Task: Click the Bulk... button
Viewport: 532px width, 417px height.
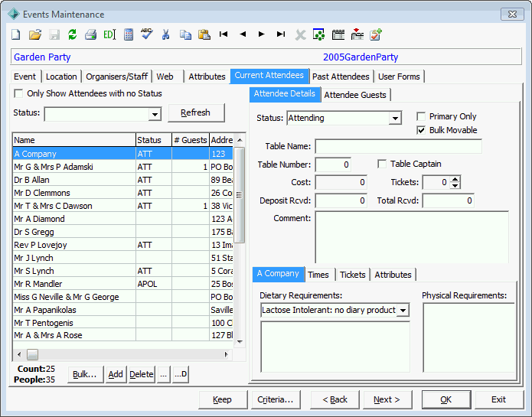Action: 85,374
